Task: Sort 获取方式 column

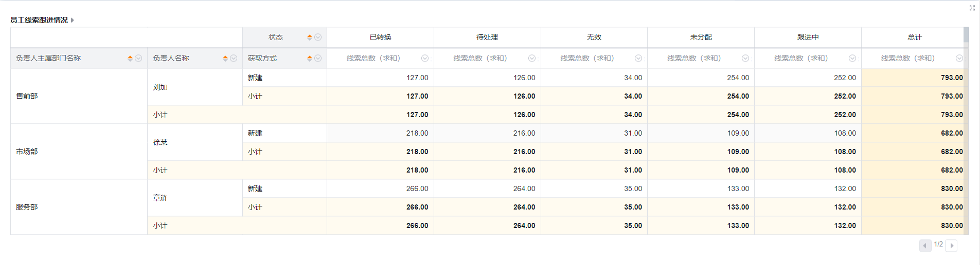Action: [310, 59]
